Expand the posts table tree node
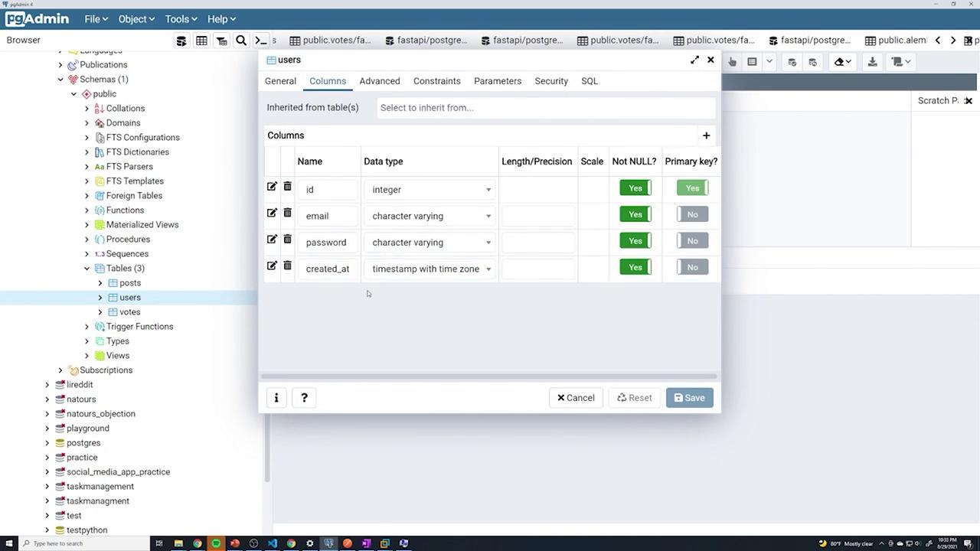The image size is (980, 551). coord(100,283)
